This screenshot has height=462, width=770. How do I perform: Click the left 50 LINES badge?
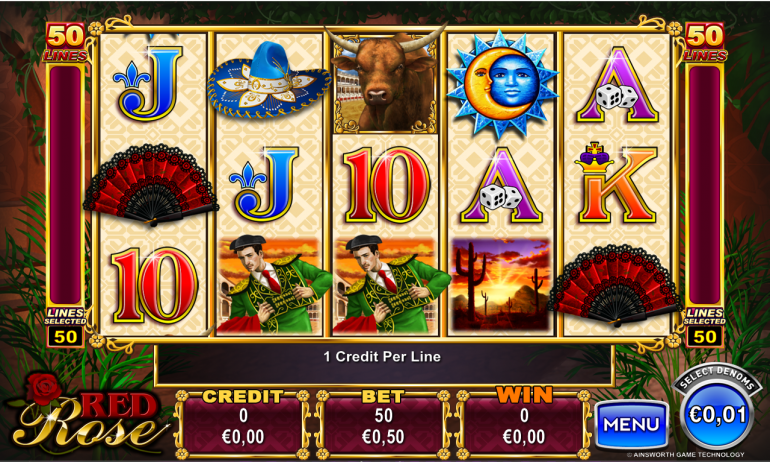[65, 42]
